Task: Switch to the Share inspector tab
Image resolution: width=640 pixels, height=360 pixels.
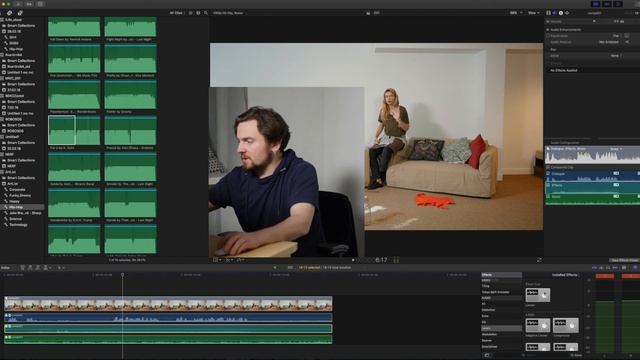Action: 567,13
